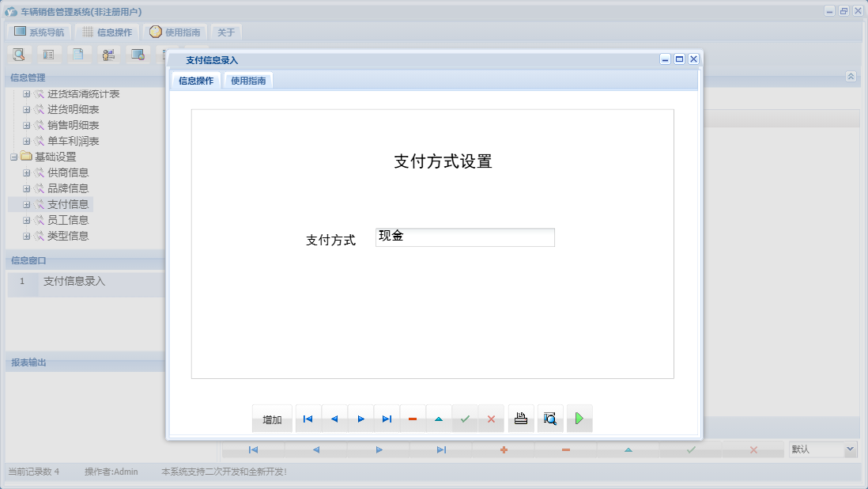Click the red minus delete record control
This screenshot has width=868, height=489.
coord(413,419)
